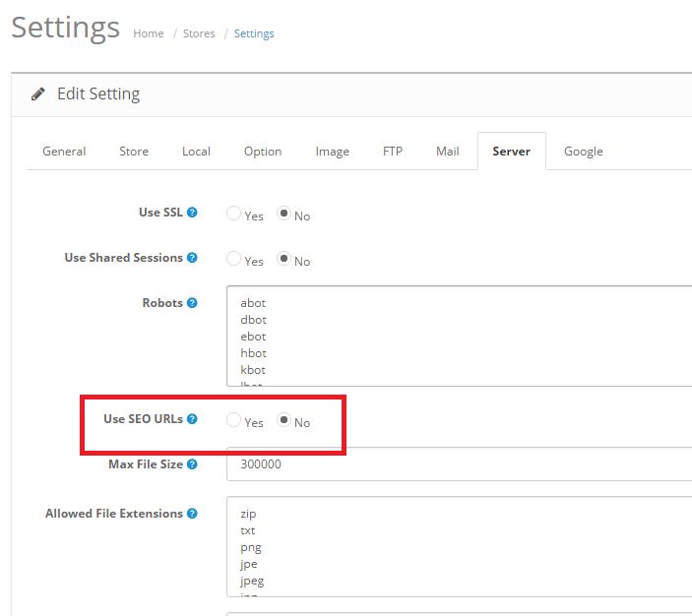692x616 pixels.
Task: Click the 'hbot' entry in Robots
Action: point(253,353)
